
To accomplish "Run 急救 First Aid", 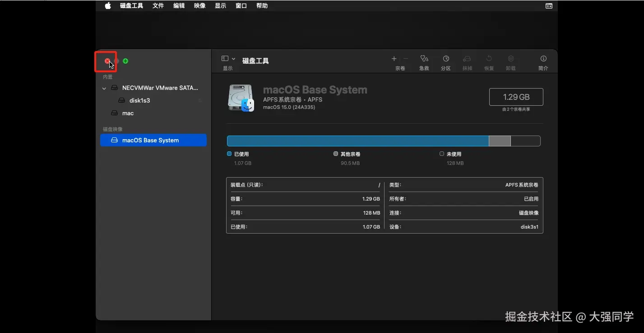I will tap(424, 59).
